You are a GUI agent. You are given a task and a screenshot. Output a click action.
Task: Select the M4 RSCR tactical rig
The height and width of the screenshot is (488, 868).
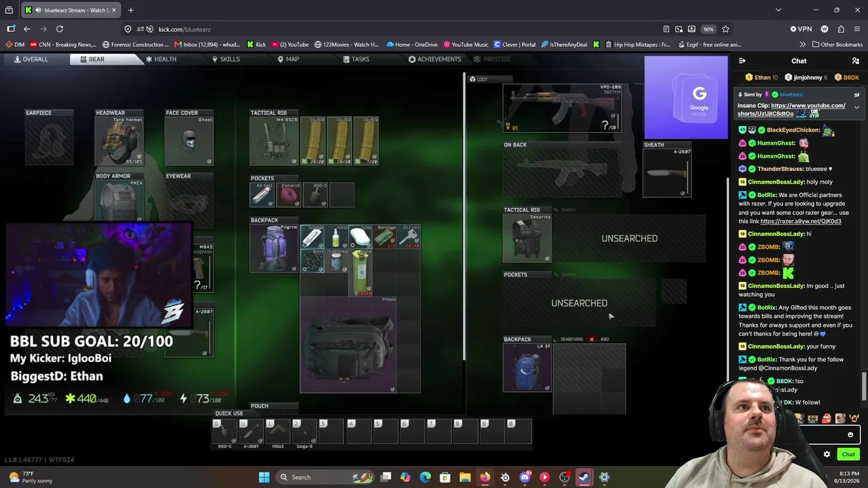275,141
